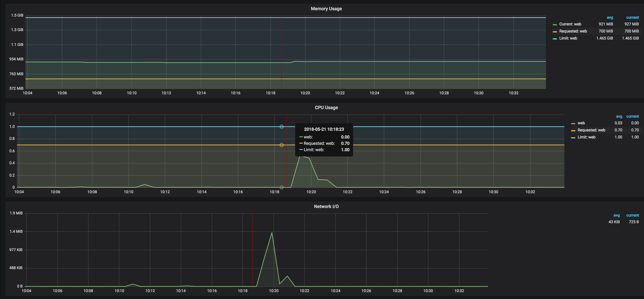Image resolution: width=644 pixels, height=299 pixels.
Task: Sort Memory Usage legend by current header
Action: pyautogui.click(x=632, y=17)
